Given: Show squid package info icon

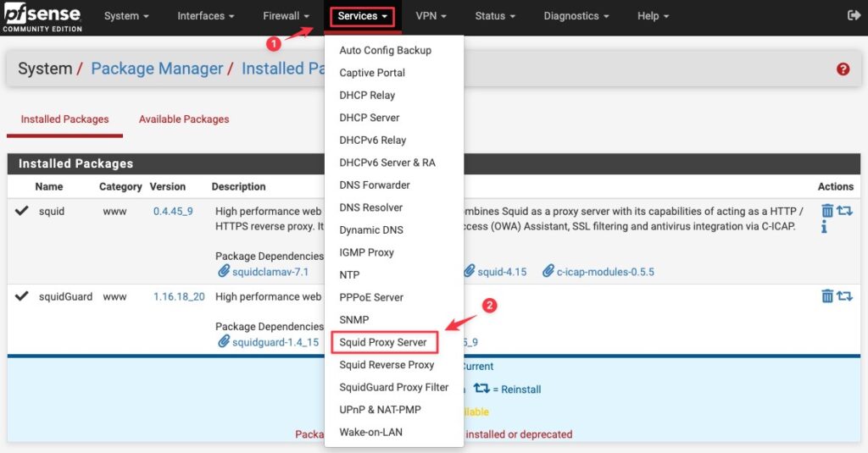Looking at the screenshot, I should coord(824,227).
